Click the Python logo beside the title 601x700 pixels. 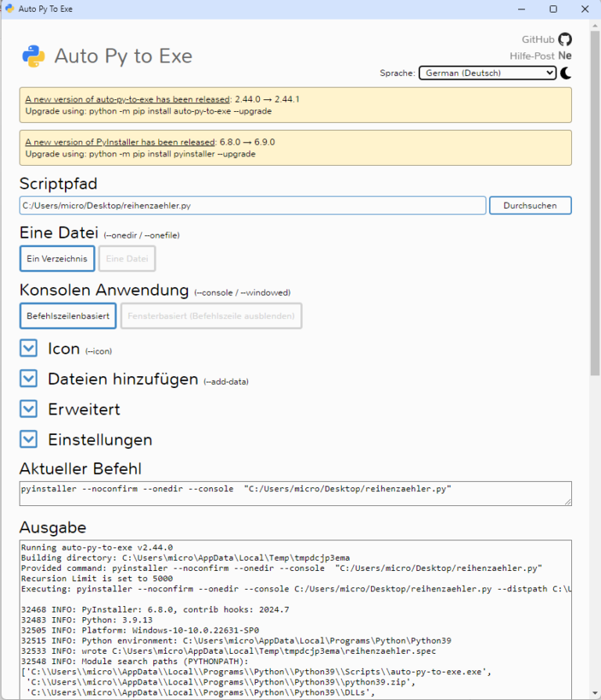pyautogui.click(x=33, y=56)
